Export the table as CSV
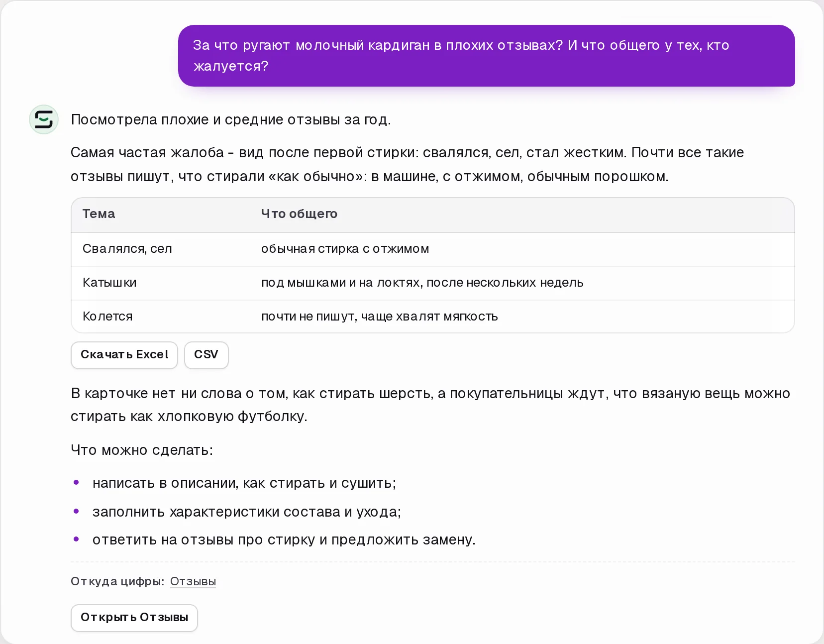 tap(206, 355)
